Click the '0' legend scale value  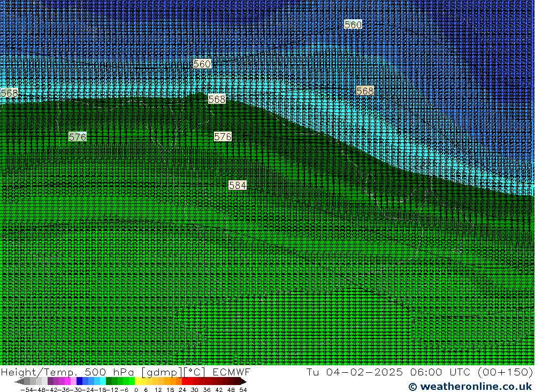pyautogui.click(x=136, y=390)
